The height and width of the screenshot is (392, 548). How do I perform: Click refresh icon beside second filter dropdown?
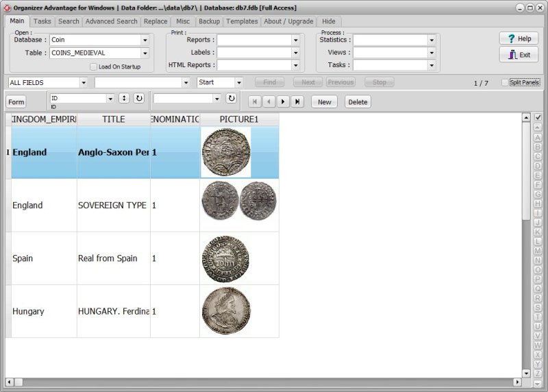click(232, 98)
